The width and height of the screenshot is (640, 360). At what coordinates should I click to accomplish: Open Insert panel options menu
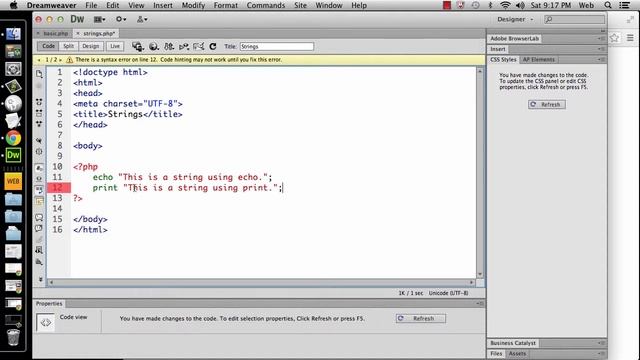point(601,49)
